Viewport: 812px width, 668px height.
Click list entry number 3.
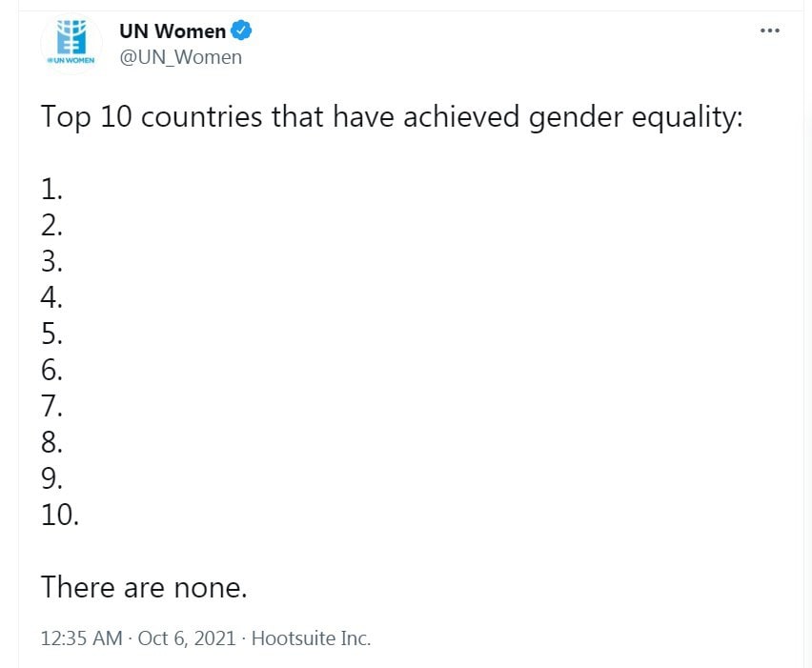(x=51, y=261)
